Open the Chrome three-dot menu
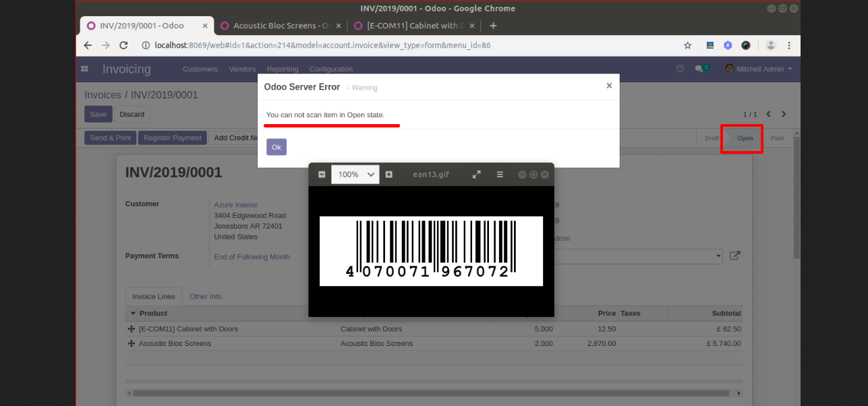Screen dimensions: 868x406 [788, 45]
